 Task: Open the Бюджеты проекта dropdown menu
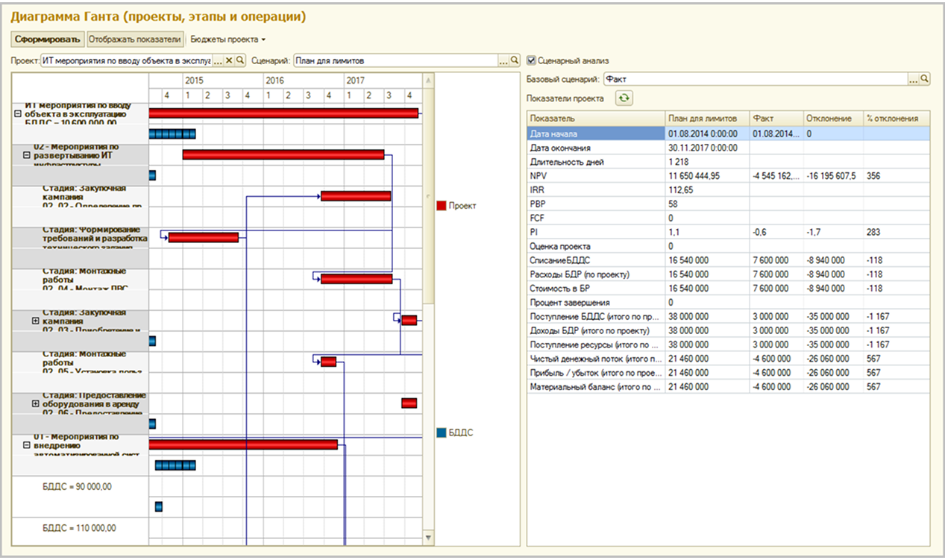(x=228, y=39)
